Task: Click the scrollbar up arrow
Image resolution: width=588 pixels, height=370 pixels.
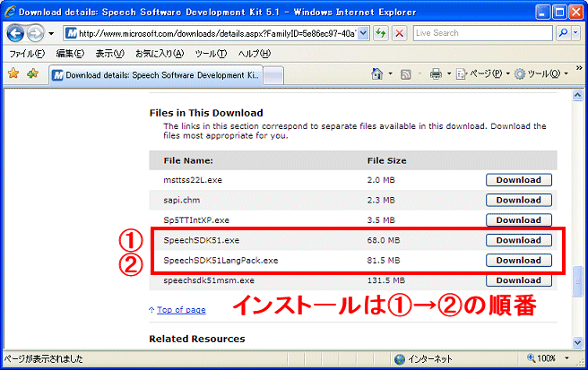Action: click(577, 95)
